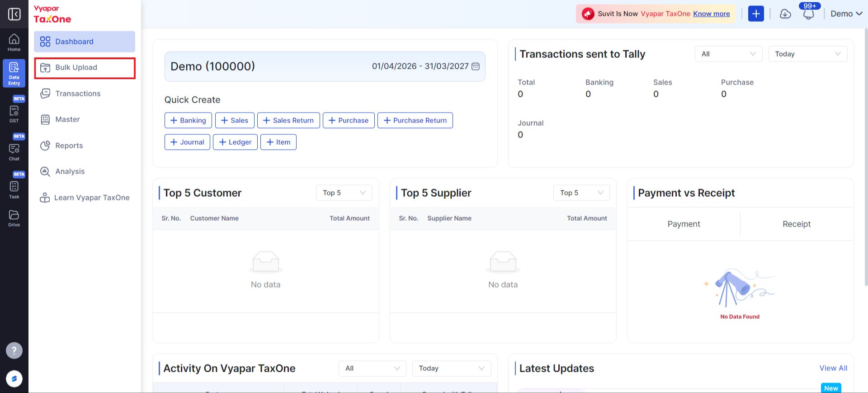868x393 pixels.
Task: Click the round blue logo icon at the bottom of the left rail
Action: 14,379
